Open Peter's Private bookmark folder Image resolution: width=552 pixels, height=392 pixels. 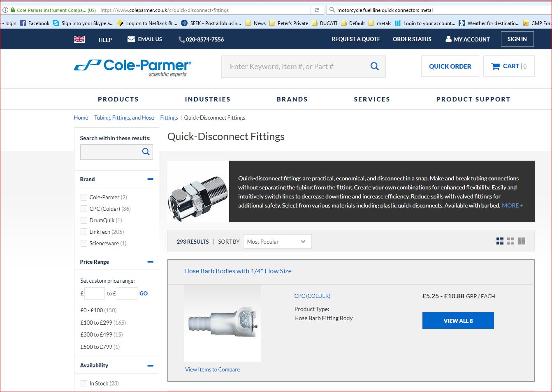click(x=289, y=23)
